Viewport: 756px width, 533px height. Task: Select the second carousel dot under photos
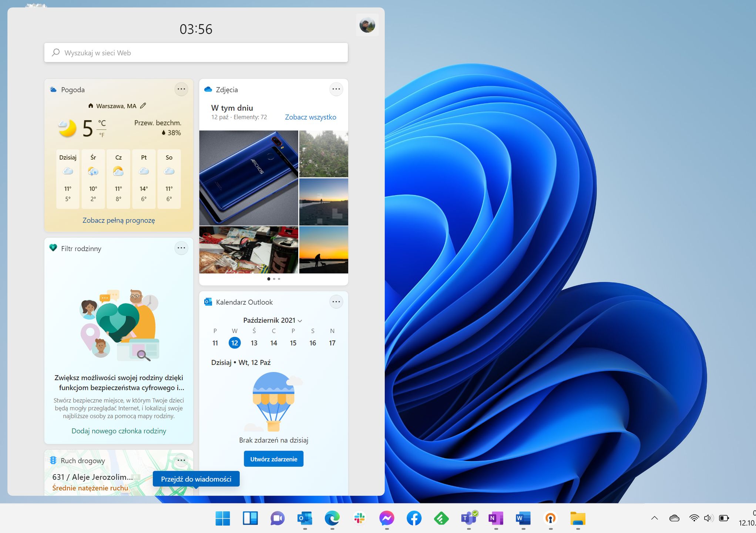coord(274,279)
